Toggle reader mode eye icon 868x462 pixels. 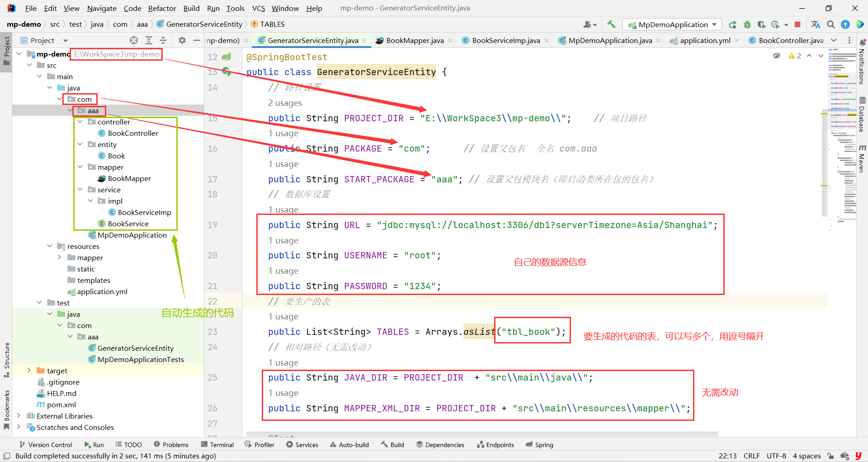(777, 56)
